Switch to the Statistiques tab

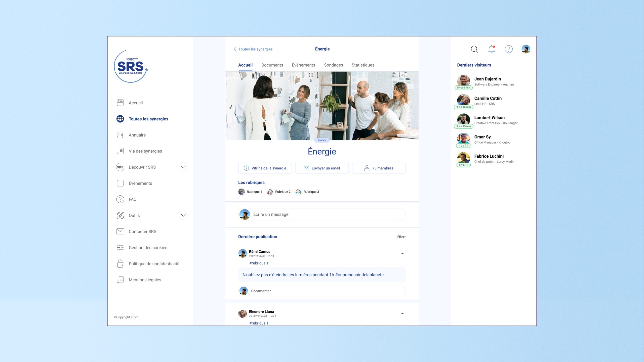363,65
